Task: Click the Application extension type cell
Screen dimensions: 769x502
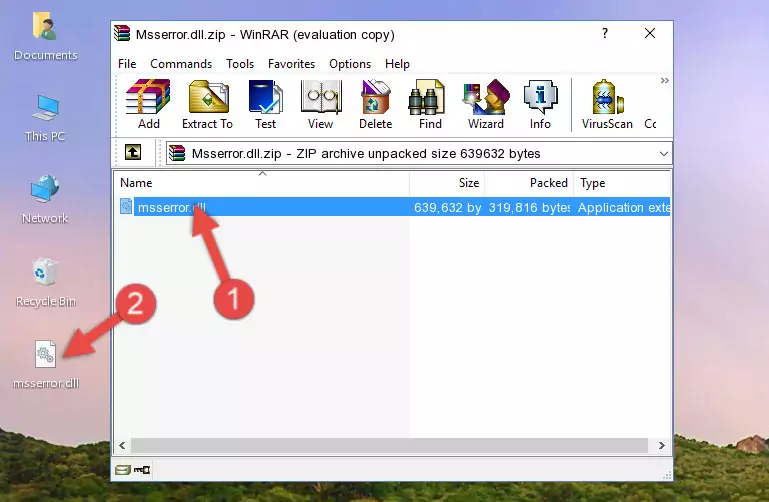Action: point(624,207)
